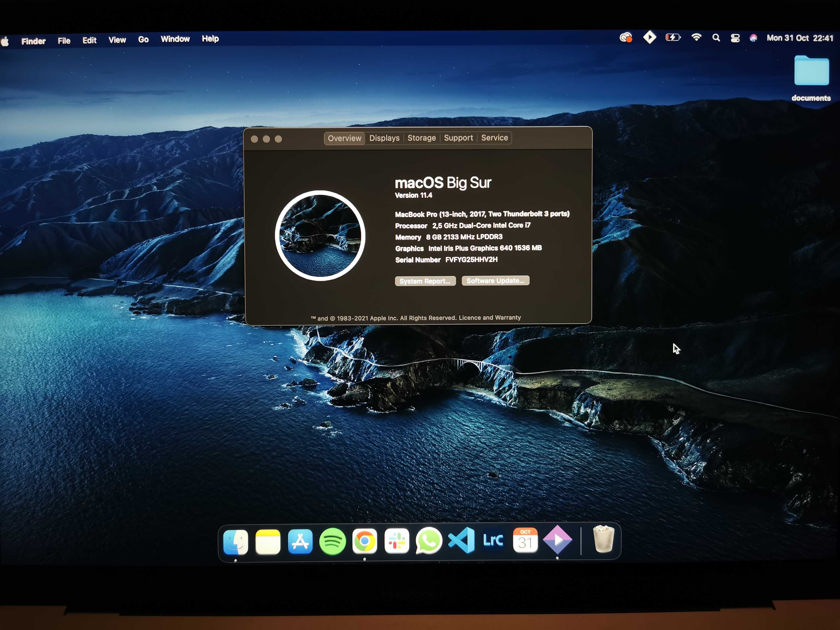Open the Trash in the Dock
Viewport: 840px width, 630px height.
604,539
